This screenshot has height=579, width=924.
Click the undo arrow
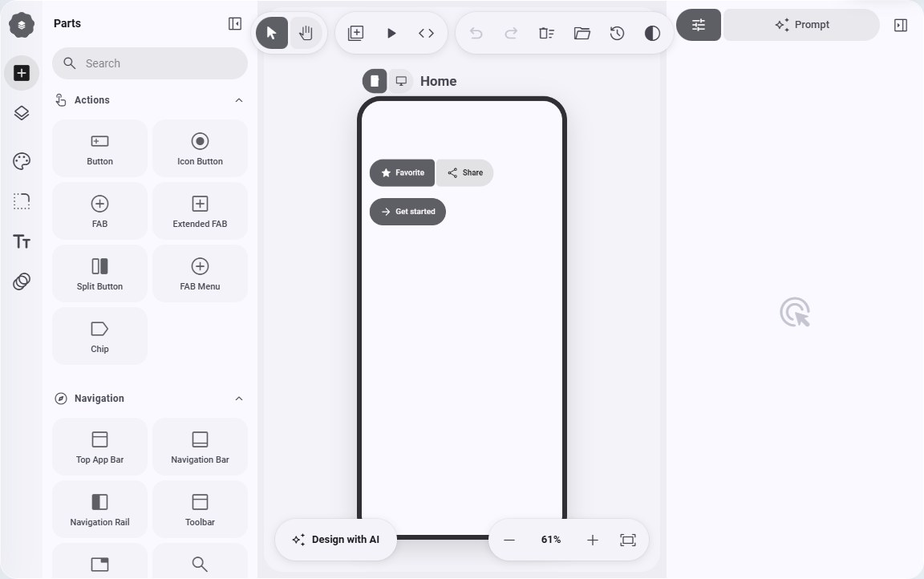476,33
